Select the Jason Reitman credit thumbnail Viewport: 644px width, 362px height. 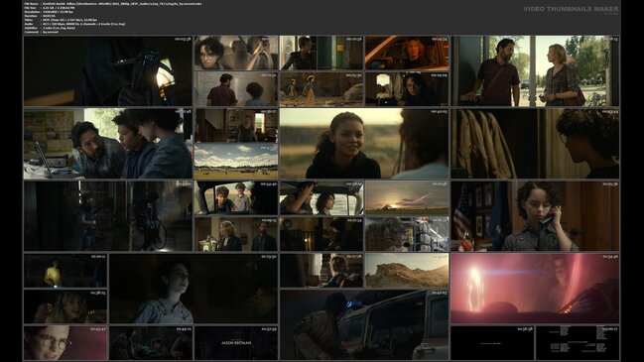click(236, 343)
